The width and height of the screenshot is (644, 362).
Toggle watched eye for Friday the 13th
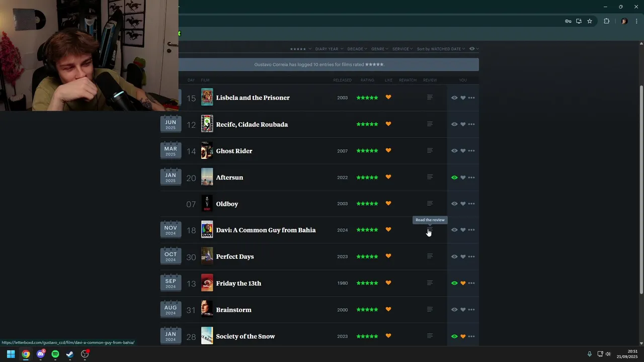pyautogui.click(x=454, y=283)
